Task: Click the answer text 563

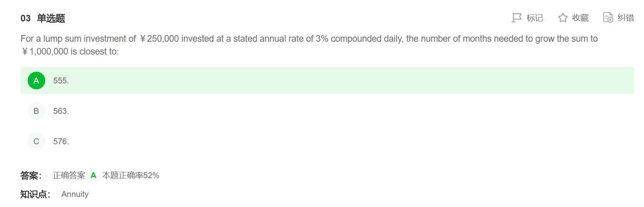Action: pyautogui.click(x=61, y=111)
